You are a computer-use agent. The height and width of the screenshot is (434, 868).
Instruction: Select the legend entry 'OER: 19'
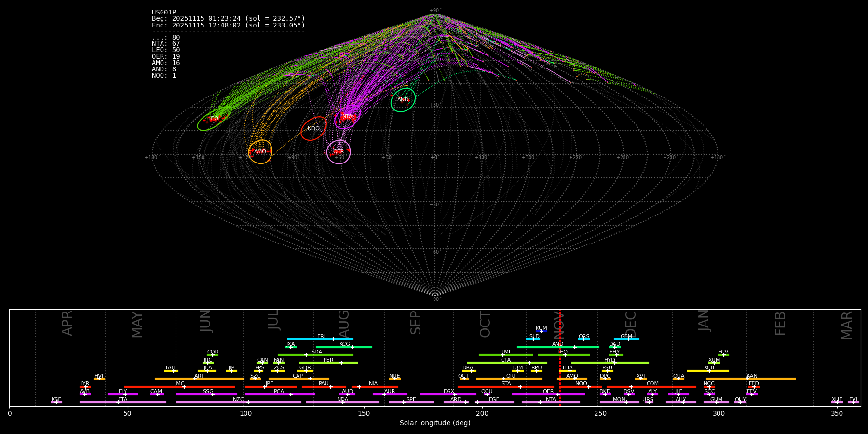click(x=166, y=57)
